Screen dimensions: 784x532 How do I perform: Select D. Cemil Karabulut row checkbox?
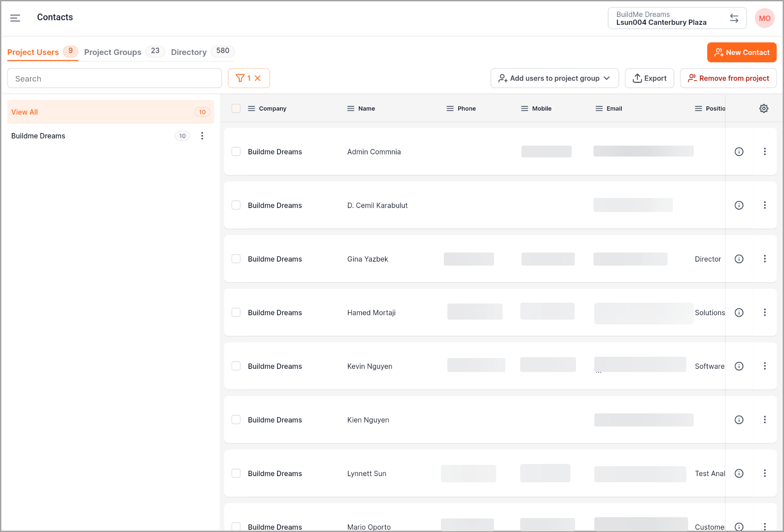point(236,205)
